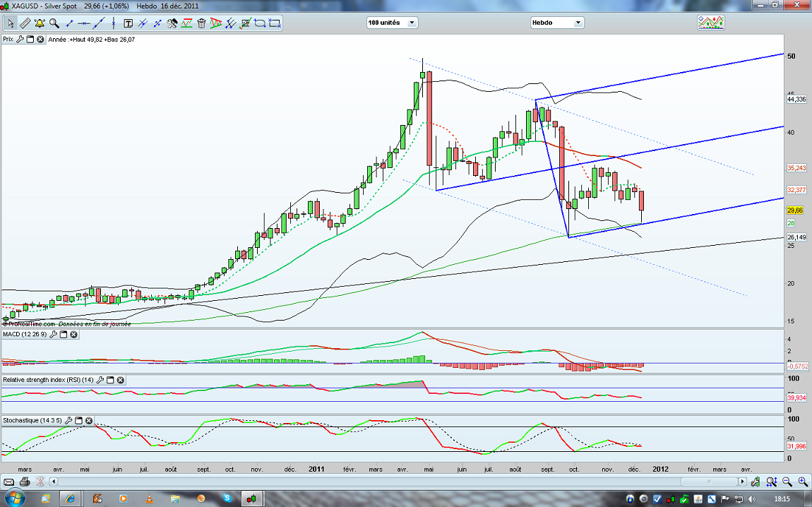812x507 pixels.
Task: Click the printer icon
Action: 24,482
